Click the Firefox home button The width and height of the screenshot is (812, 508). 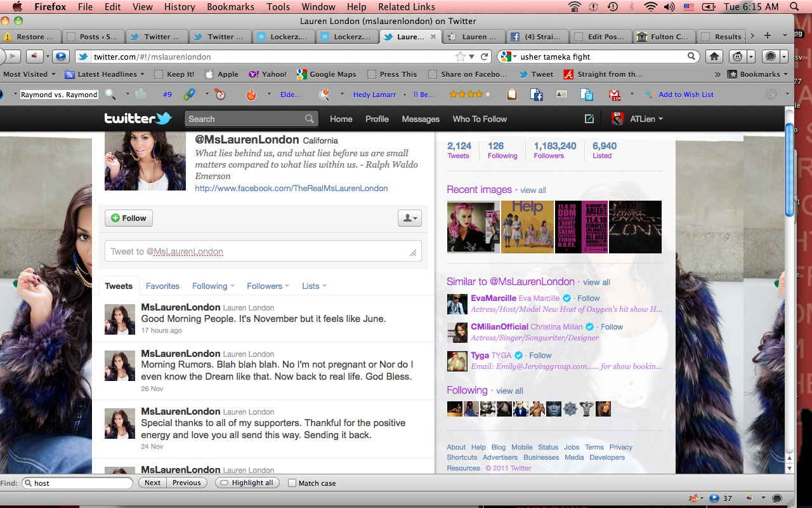714,57
